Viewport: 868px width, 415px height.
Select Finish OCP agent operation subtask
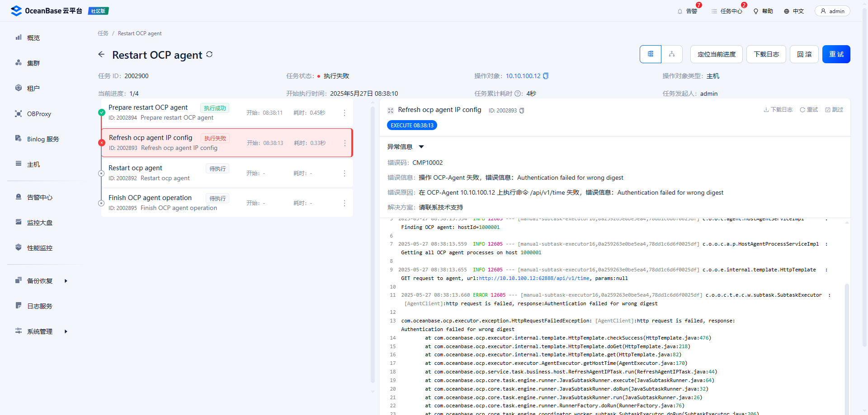click(227, 203)
